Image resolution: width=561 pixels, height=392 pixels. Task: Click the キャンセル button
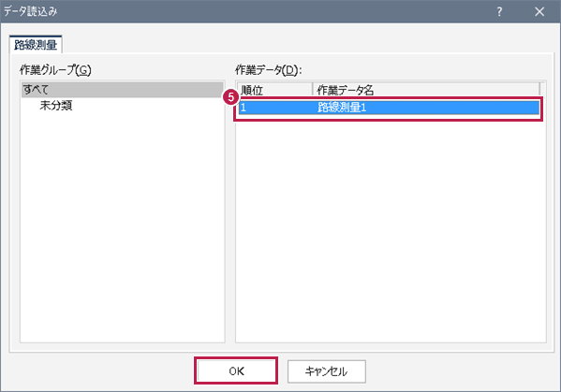click(x=326, y=371)
